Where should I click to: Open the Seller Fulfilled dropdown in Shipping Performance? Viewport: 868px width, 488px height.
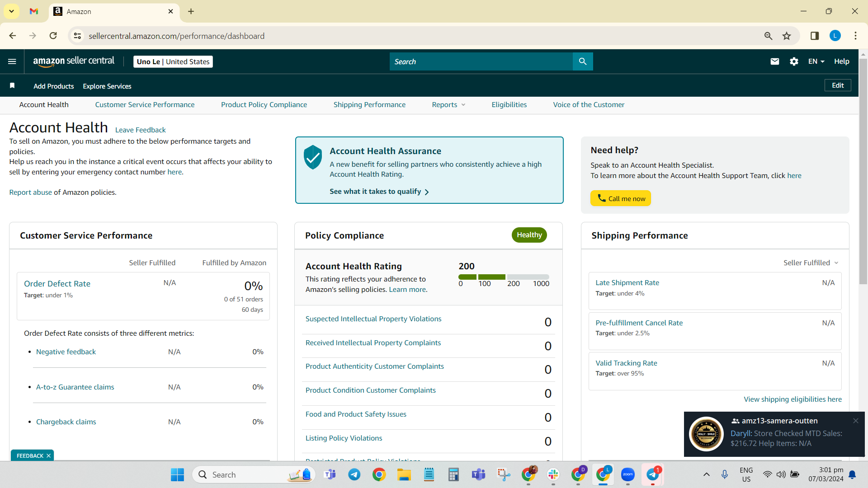811,263
